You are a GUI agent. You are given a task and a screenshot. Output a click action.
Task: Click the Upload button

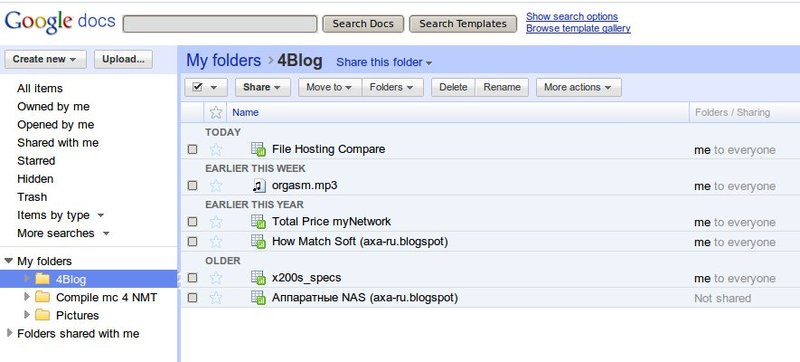pos(123,59)
